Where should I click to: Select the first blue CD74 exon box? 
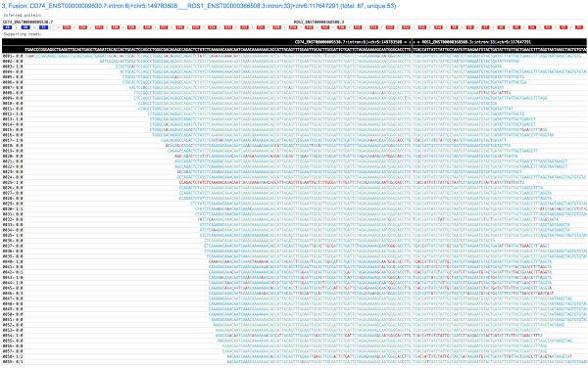[x=7, y=27]
